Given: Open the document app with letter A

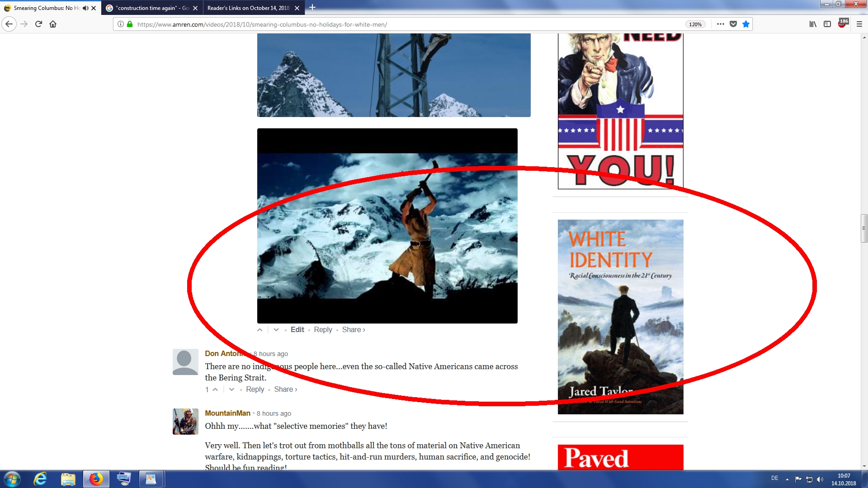Looking at the screenshot, I should 151,479.
